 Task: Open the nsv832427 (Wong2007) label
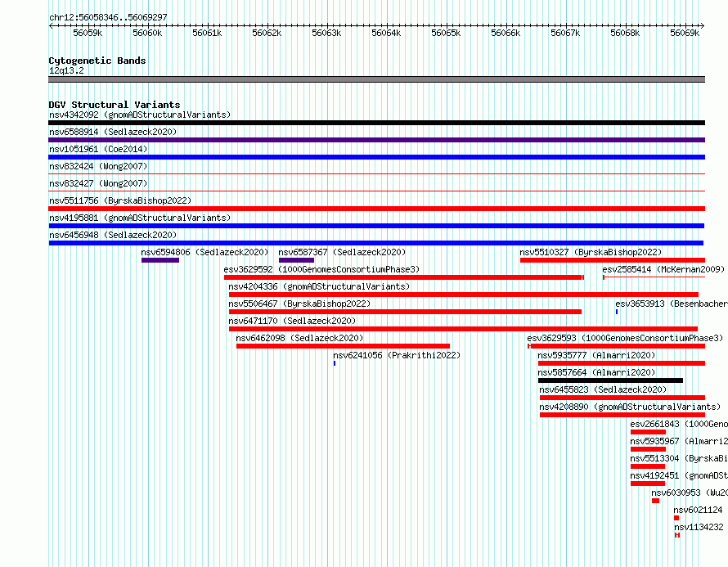pyautogui.click(x=98, y=183)
